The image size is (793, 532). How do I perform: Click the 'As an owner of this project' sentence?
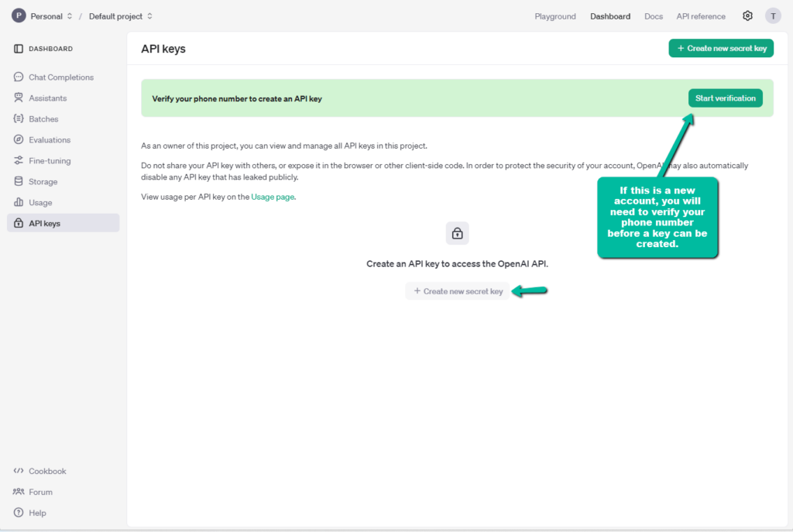[x=284, y=146]
